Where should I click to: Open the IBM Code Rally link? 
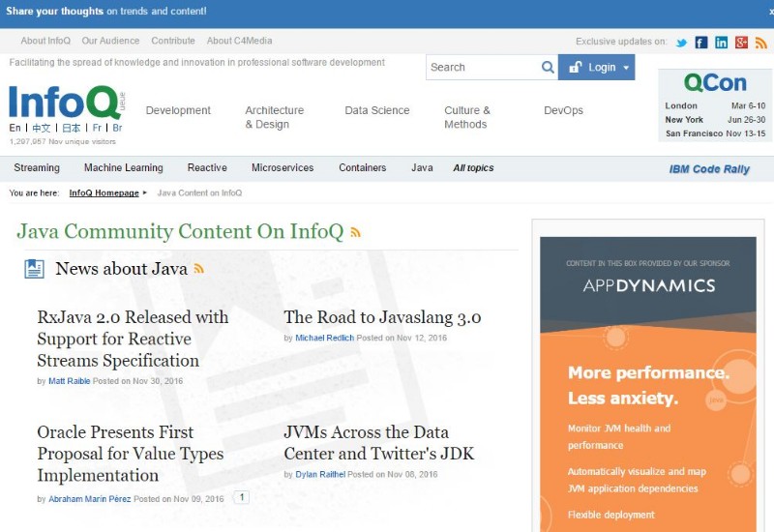coord(709,169)
